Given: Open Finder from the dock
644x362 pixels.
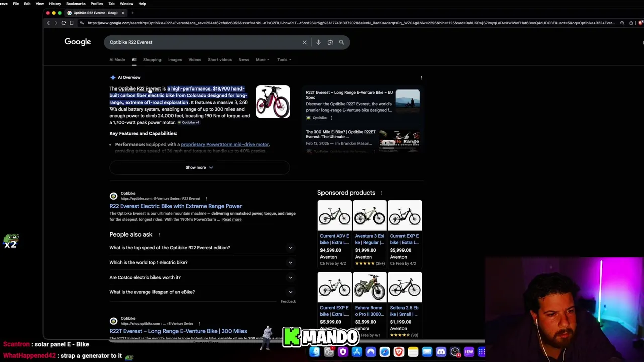Looking at the screenshot, I should 314,352.
